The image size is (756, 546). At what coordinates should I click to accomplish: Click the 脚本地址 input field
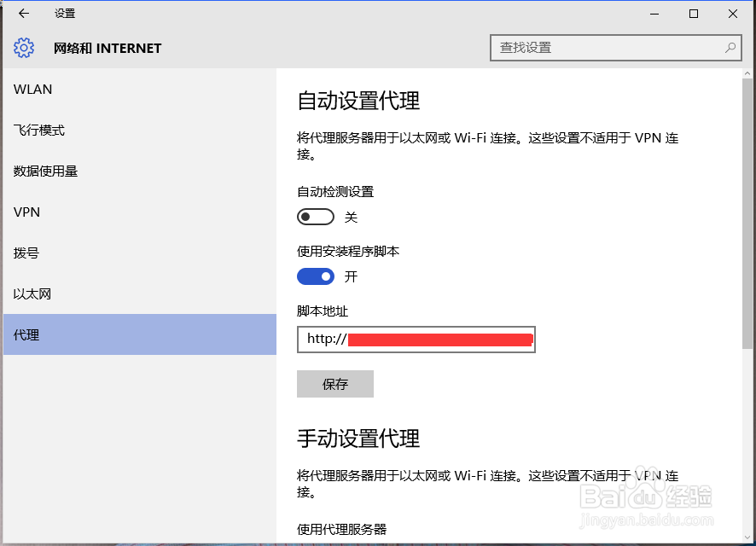click(x=416, y=340)
